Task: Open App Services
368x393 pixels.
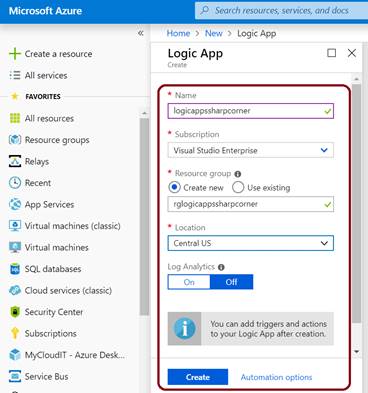Action: click(49, 204)
